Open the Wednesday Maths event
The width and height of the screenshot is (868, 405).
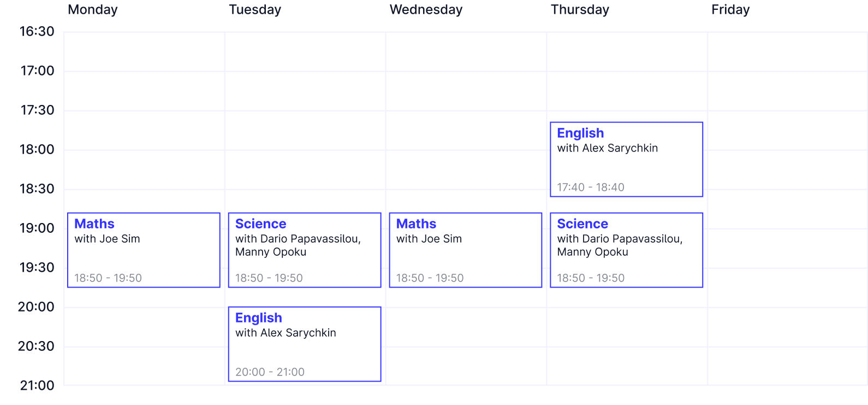465,250
